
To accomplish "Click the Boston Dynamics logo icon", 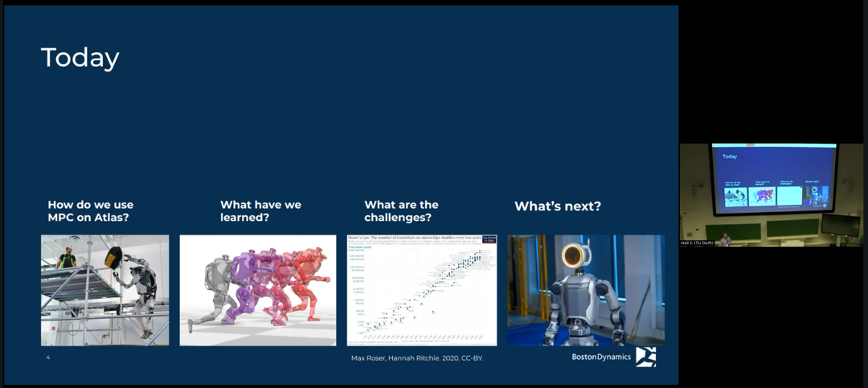I will 645,357.
